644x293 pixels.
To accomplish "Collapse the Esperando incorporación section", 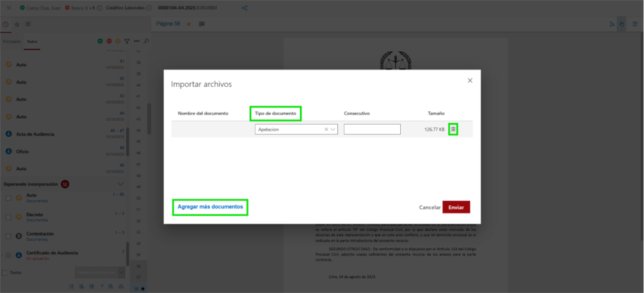I will [120, 184].
